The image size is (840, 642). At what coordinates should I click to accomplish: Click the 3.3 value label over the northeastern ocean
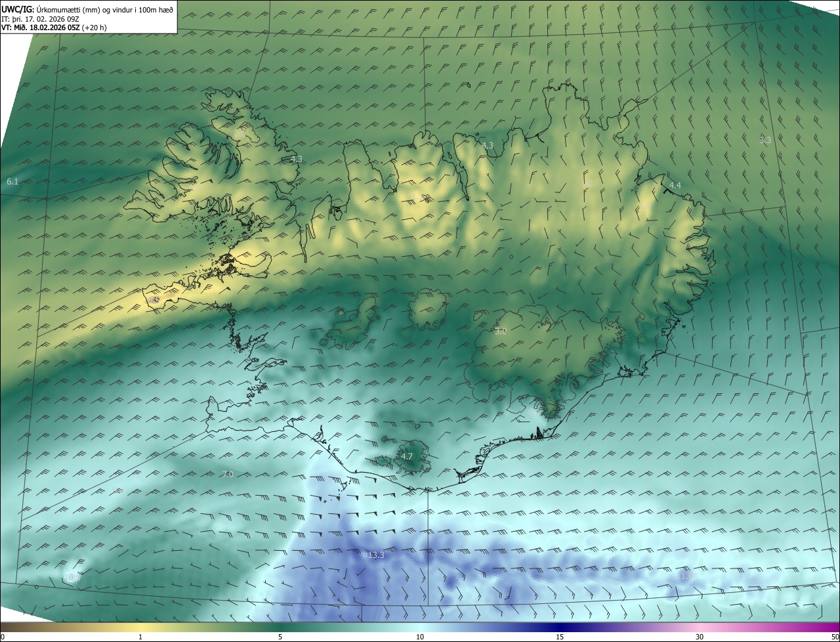(x=765, y=140)
